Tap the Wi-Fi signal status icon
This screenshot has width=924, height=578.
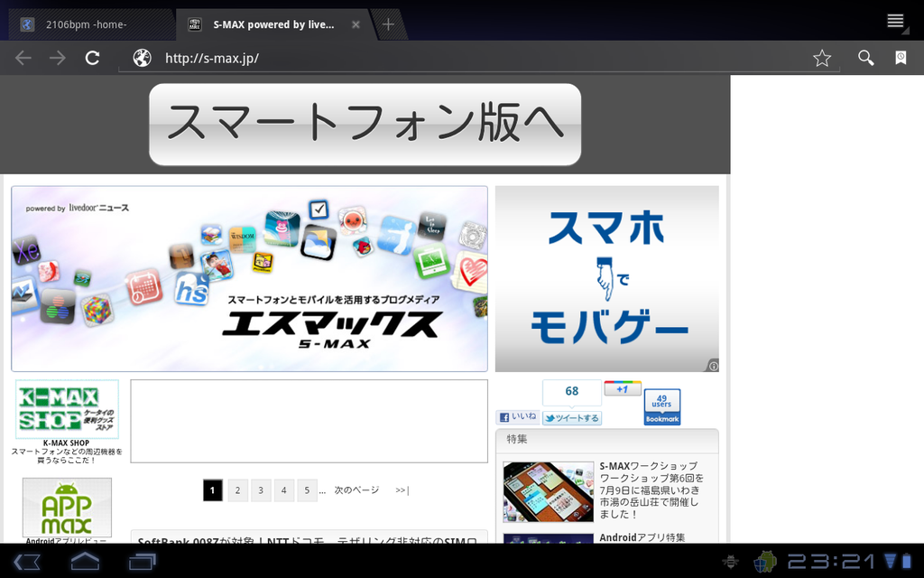click(x=890, y=561)
